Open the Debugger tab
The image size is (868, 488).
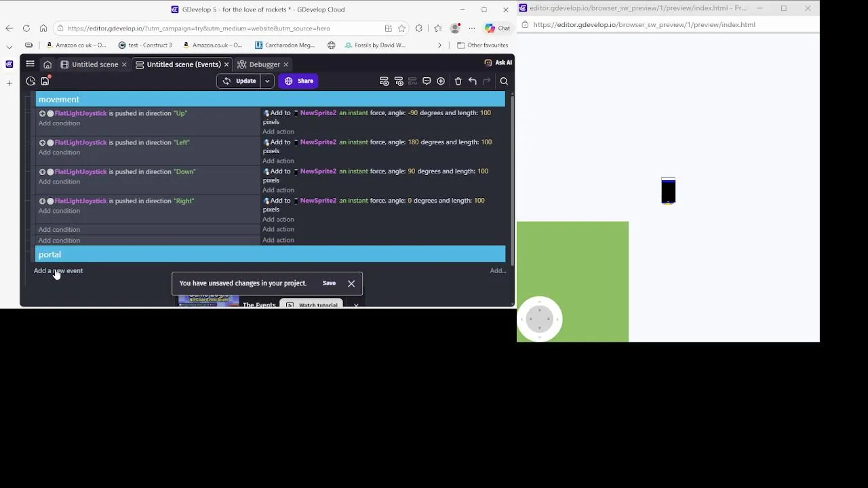264,64
